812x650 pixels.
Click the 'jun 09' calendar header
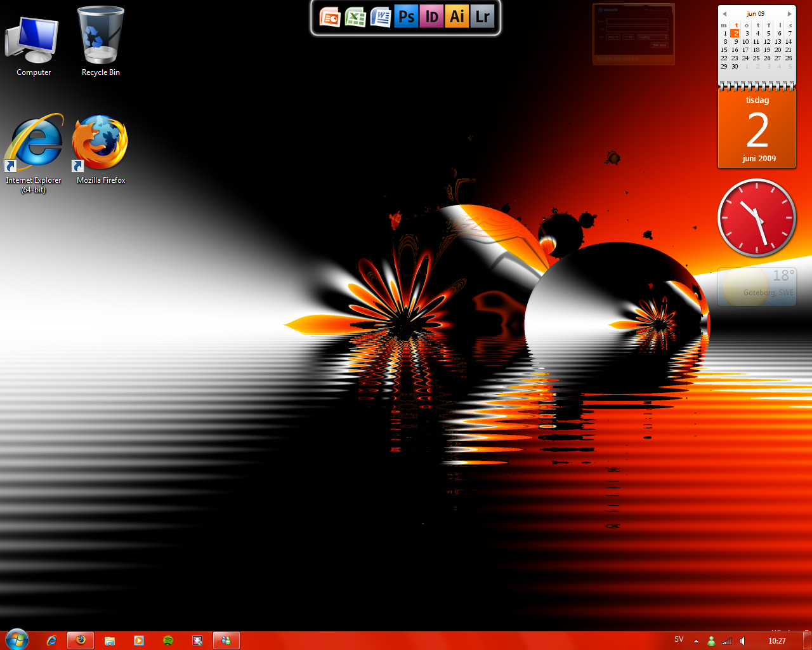[756, 13]
